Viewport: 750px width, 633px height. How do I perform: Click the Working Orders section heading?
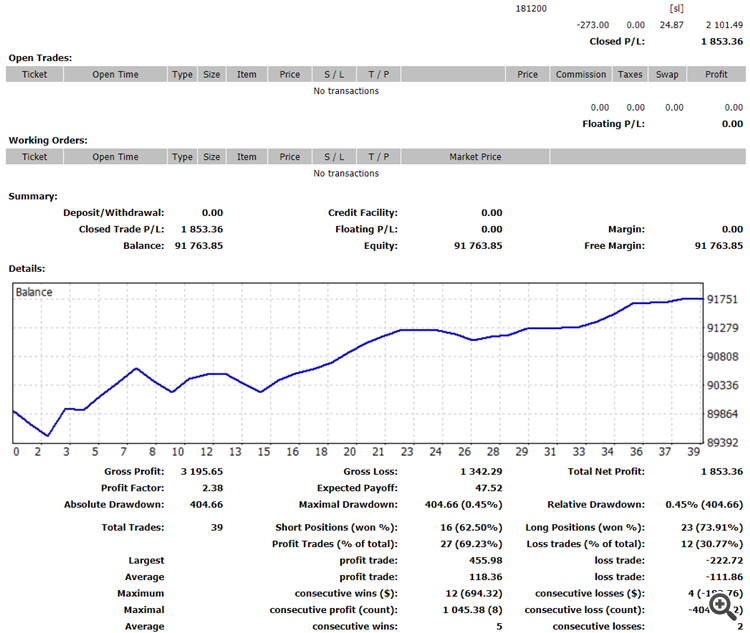point(48,141)
